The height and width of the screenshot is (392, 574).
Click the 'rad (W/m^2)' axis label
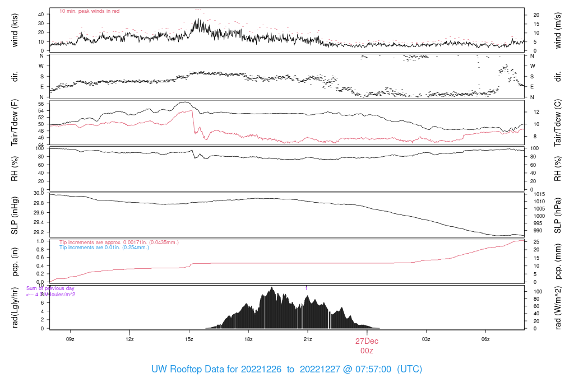pos(558,307)
